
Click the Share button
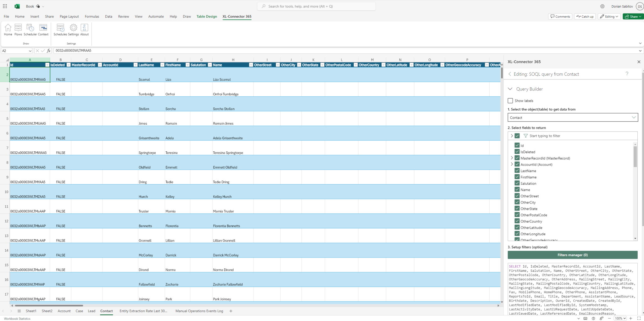click(x=632, y=16)
